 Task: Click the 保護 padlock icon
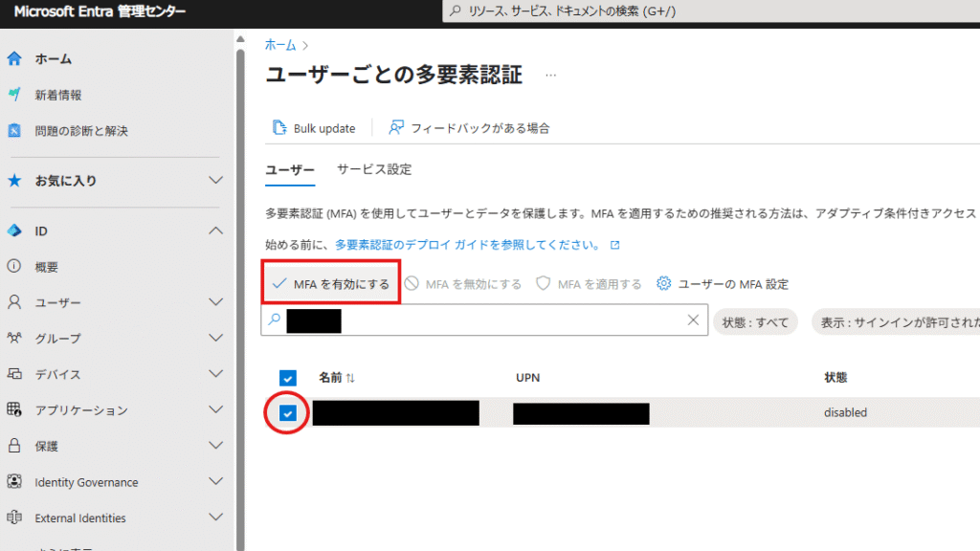(x=14, y=446)
